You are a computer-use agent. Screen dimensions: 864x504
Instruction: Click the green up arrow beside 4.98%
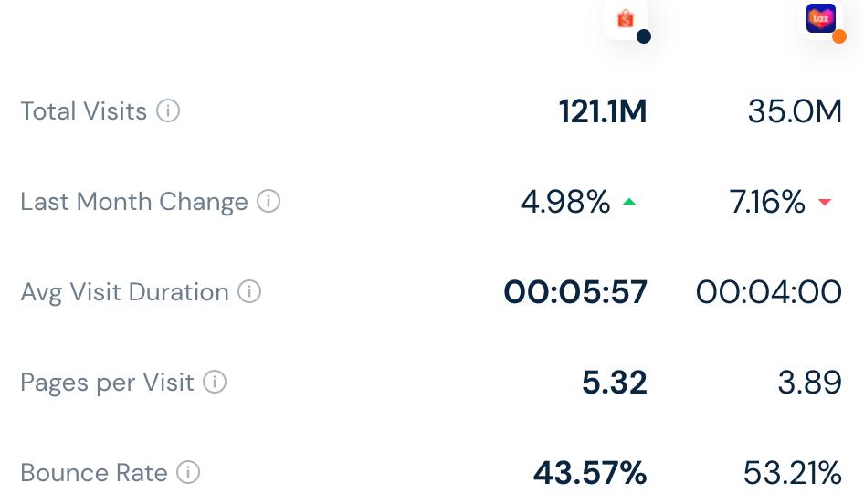[x=629, y=202]
